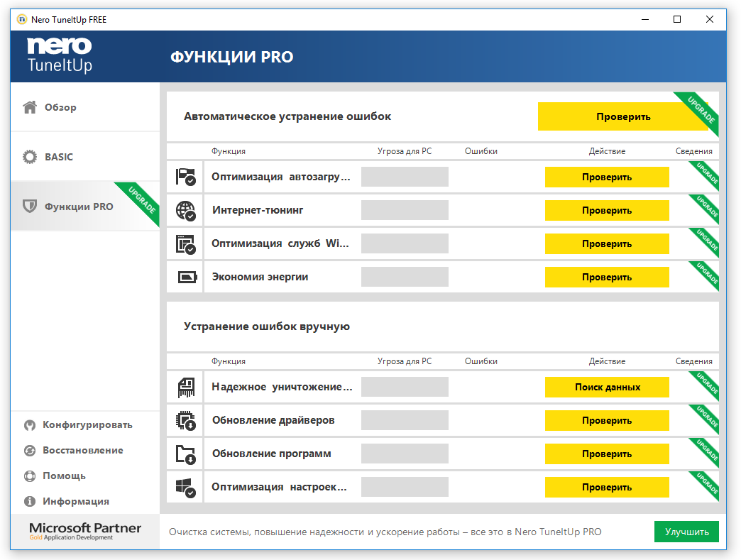Viewport: 741px width, 560px height.
Task: Click the Windows services optimization icon
Action: (x=186, y=244)
